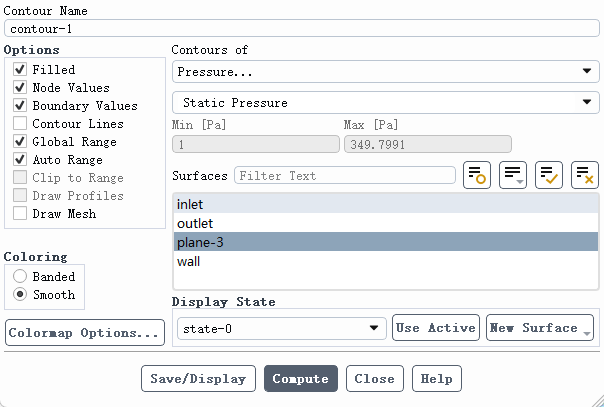Open the state-0 display state dropdown
Image resolution: width=604 pixels, height=407 pixels.
pos(281,328)
